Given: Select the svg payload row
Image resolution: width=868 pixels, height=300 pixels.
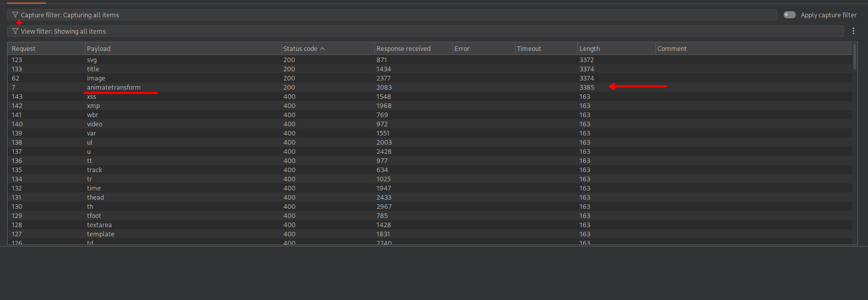Looking at the screenshot, I should tap(92, 60).
